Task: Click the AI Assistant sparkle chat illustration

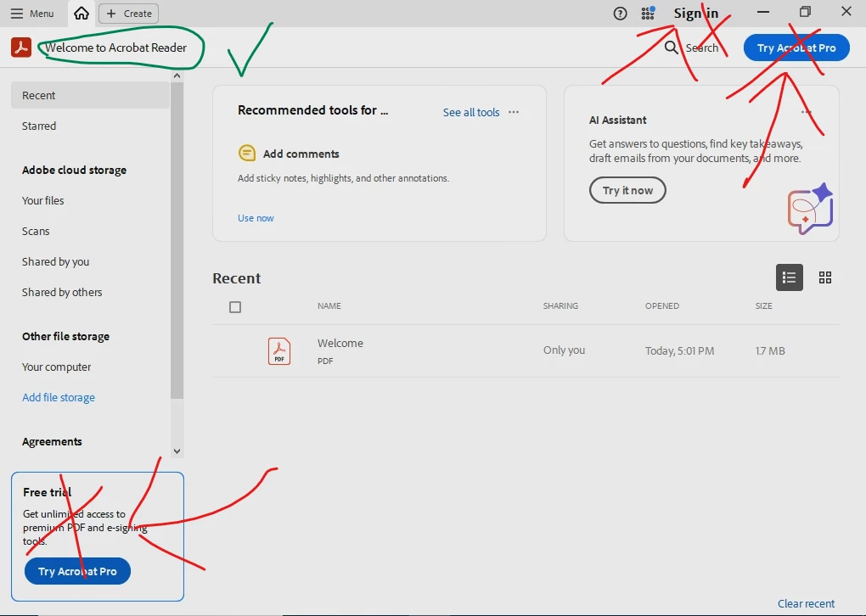Action: [810, 209]
